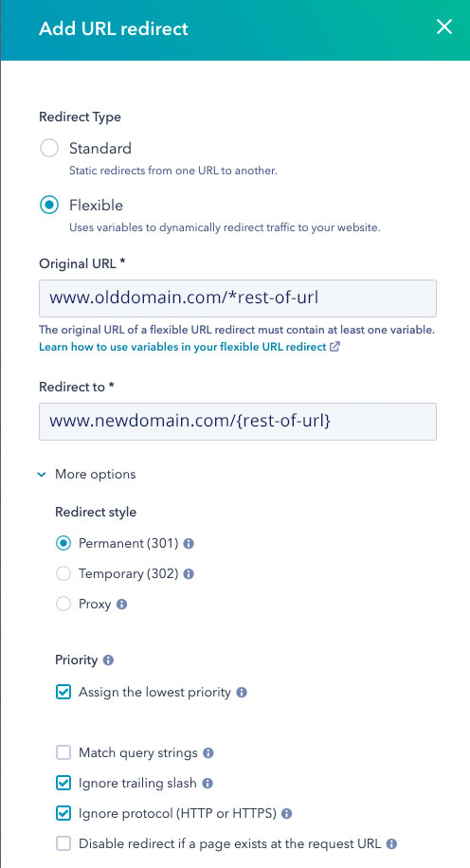Choose the Temporary (302) redirect style
This screenshot has width=470, height=868.
pos(63,574)
